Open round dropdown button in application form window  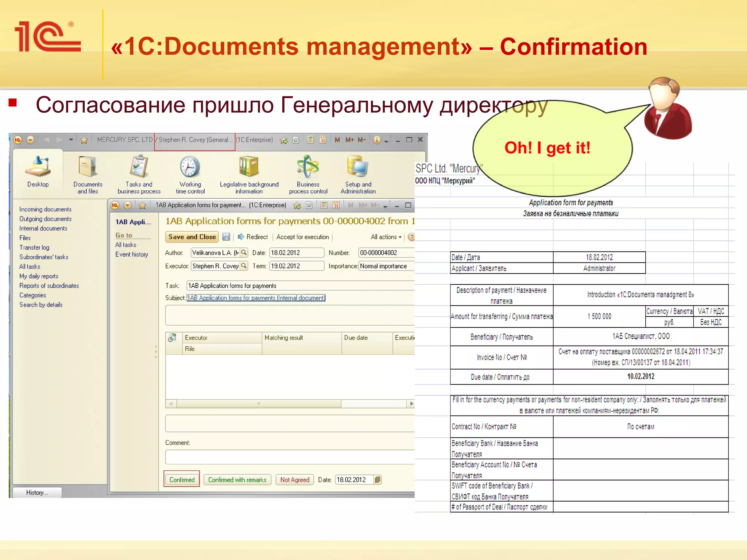point(128,205)
